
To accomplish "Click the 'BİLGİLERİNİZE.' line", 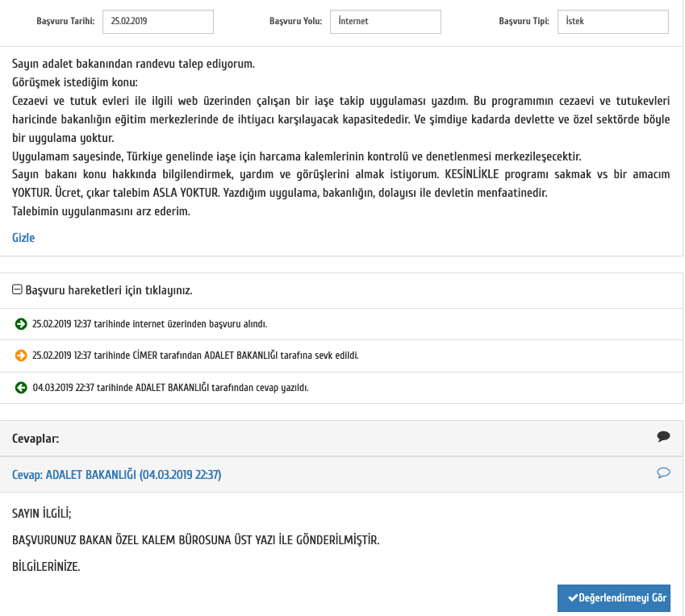I will pos(46,567).
